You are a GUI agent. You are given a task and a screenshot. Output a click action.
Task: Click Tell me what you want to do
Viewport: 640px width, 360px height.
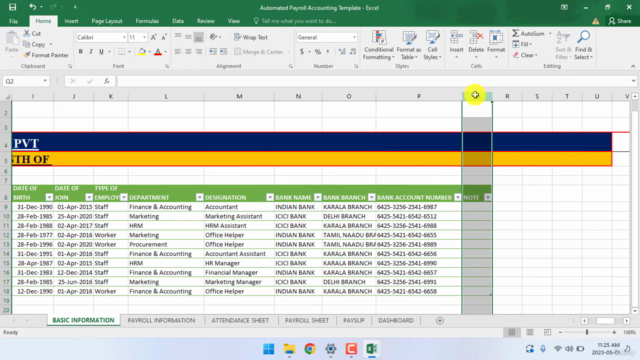pos(294,21)
